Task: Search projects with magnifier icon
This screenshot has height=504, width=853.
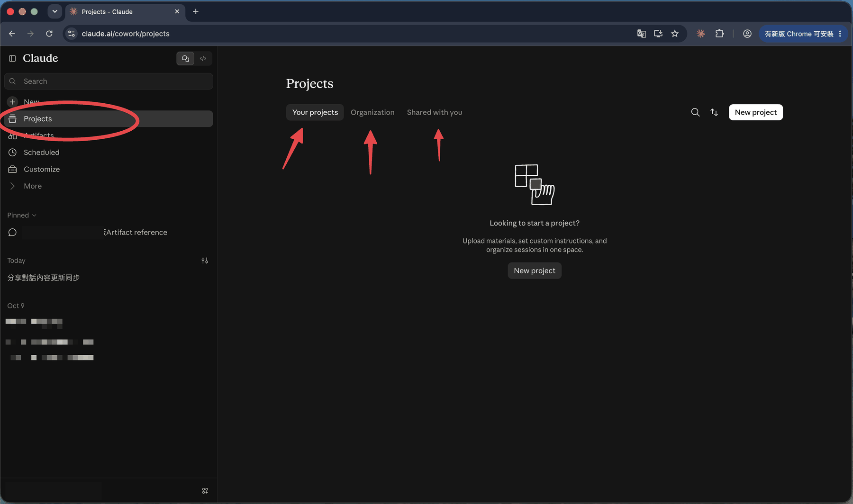Action: click(695, 112)
